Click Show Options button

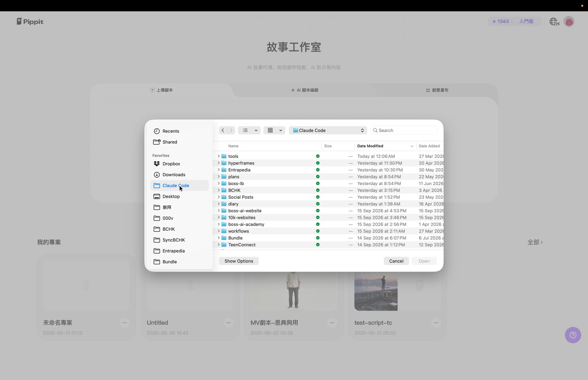(x=239, y=261)
